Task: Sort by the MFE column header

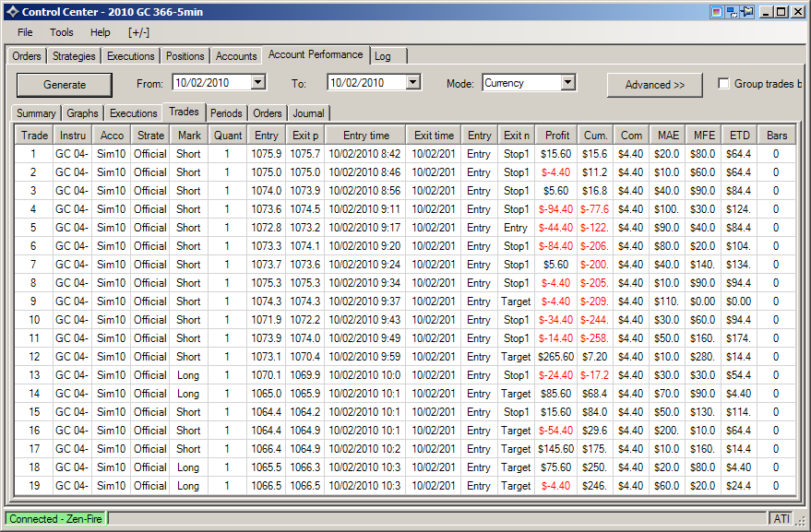Action: point(705,135)
